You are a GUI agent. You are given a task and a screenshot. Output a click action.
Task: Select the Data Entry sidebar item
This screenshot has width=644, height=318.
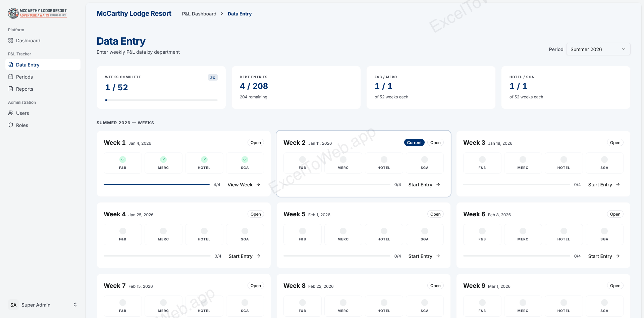(x=28, y=64)
